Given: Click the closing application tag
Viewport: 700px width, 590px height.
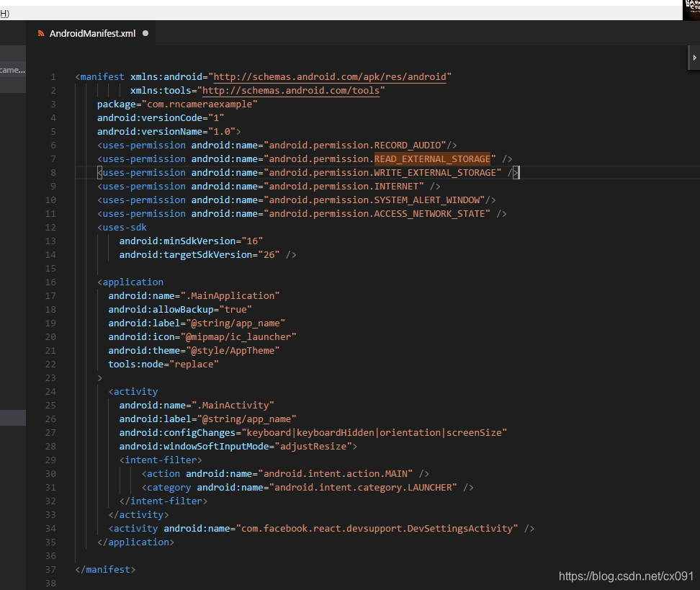Looking at the screenshot, I should tap(135, 542).
